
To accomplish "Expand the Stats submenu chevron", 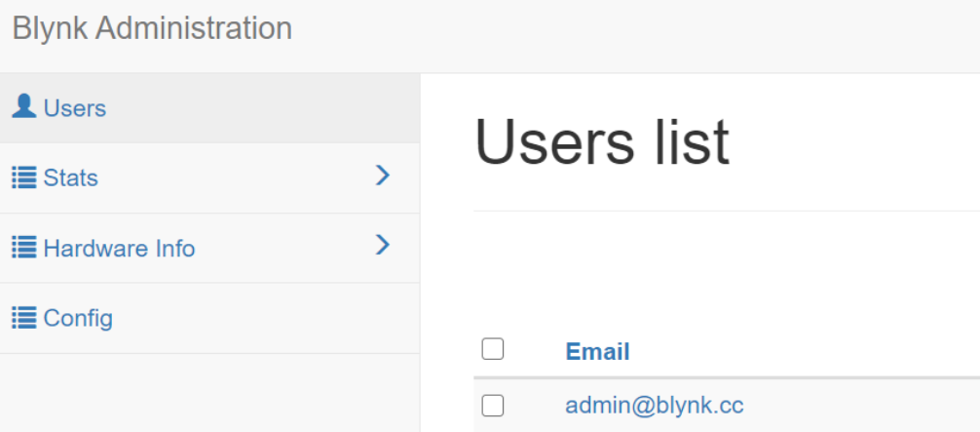I will (383, 176).
